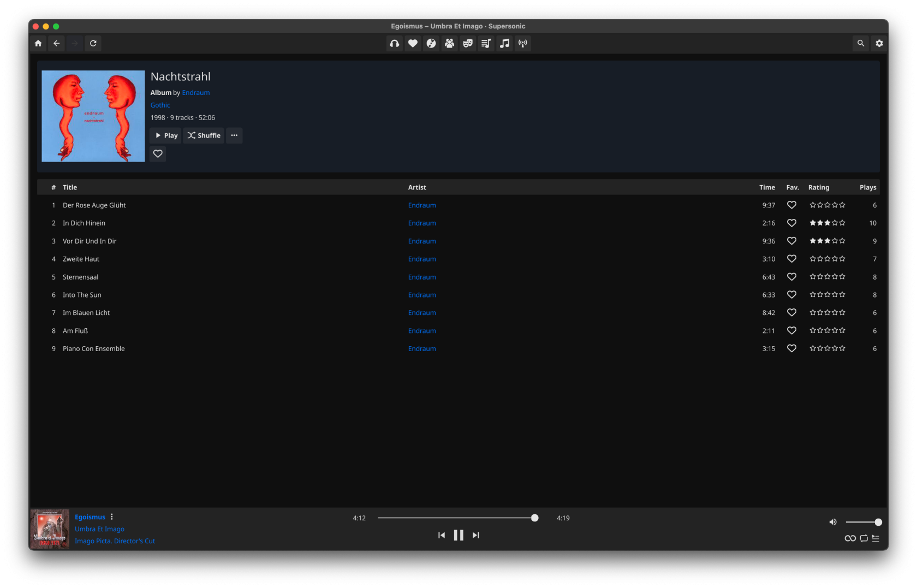Screen dimensions: 917x588
Task: Sort tracks by Plays column header
Action: [867, 187]
